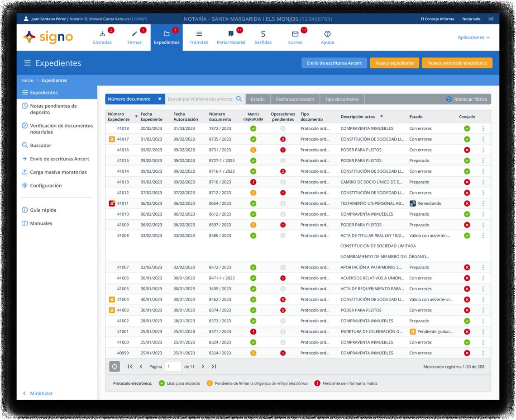Click the search magnifier icon
The image size is (516, 420).
coord(239,99)
